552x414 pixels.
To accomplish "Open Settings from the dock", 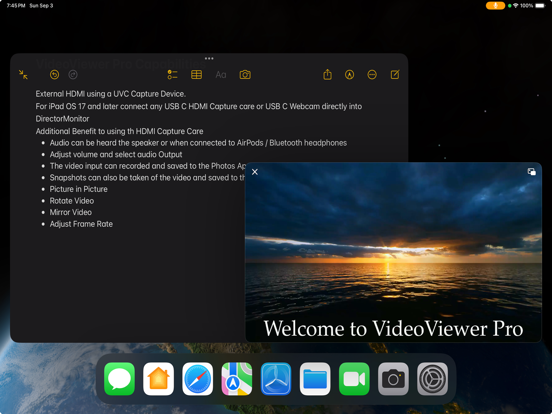I will 432,379.
